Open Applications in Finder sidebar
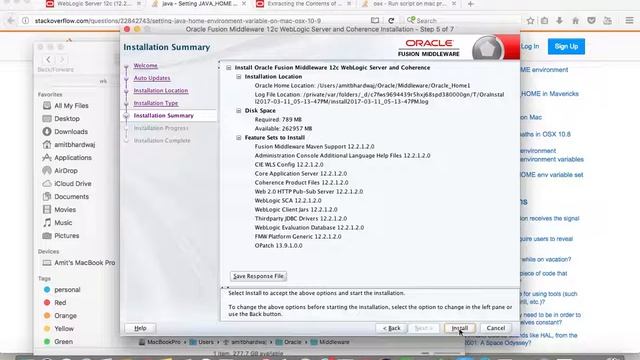Screen dimensions: 640x360 [67, 158]
